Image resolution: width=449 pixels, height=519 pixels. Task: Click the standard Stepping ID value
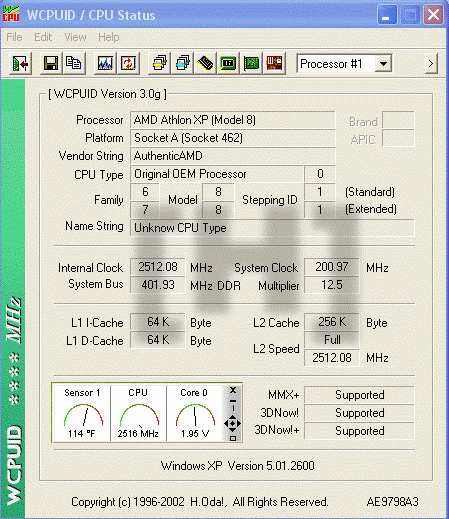[x=320, y=192]
